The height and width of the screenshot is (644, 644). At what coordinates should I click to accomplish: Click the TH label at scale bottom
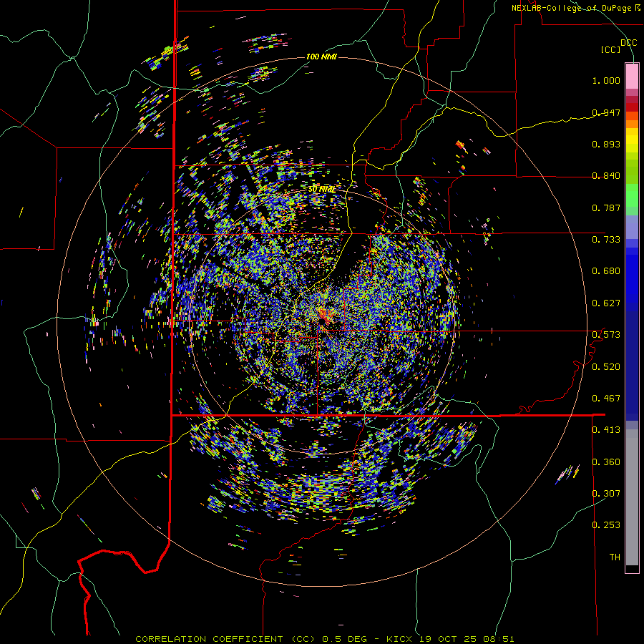[x=615, y=557]
